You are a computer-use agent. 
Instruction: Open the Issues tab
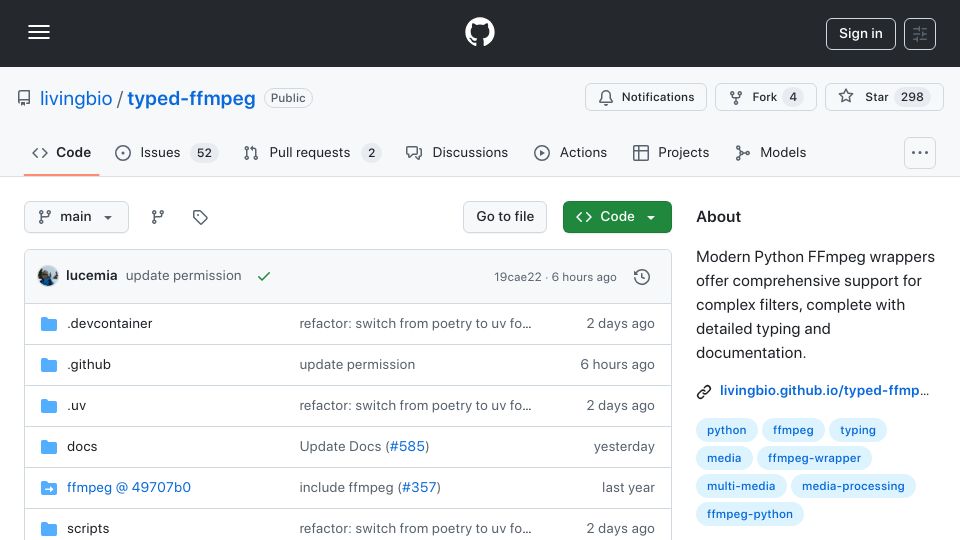[166, 152]
